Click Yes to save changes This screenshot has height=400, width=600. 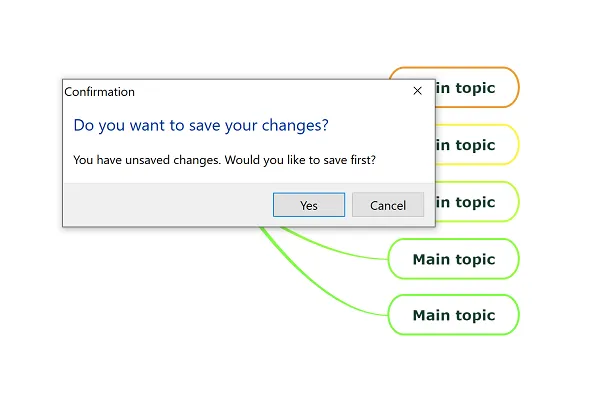(308, 205)
